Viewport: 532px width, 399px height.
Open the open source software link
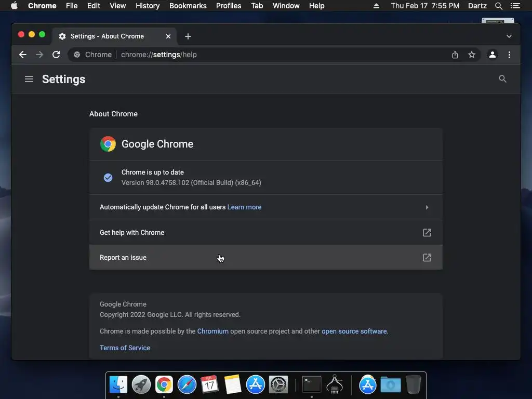pos(354,331)
